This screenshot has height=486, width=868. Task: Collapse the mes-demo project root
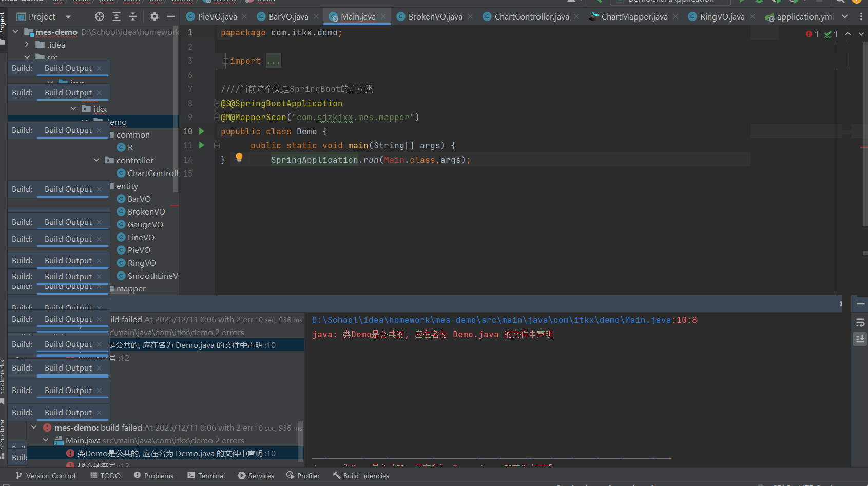pos(15,32)
